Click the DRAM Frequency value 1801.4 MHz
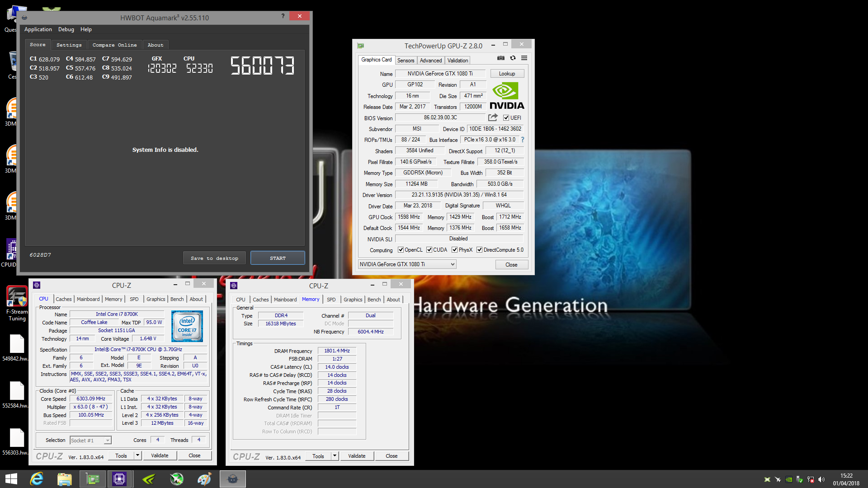This screenshot has height=488, width=868. click(x=337, y=351)
